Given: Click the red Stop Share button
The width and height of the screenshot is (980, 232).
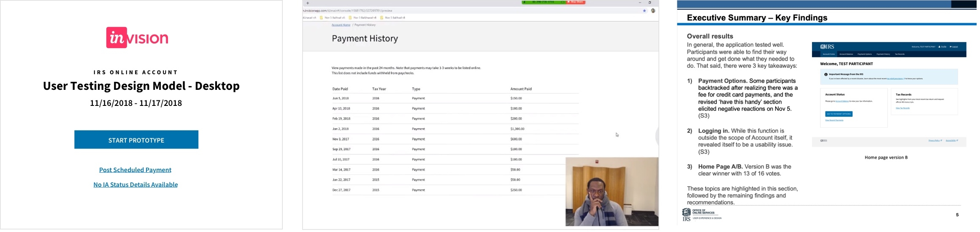Looking at the screenshot, I should [576, 2].
